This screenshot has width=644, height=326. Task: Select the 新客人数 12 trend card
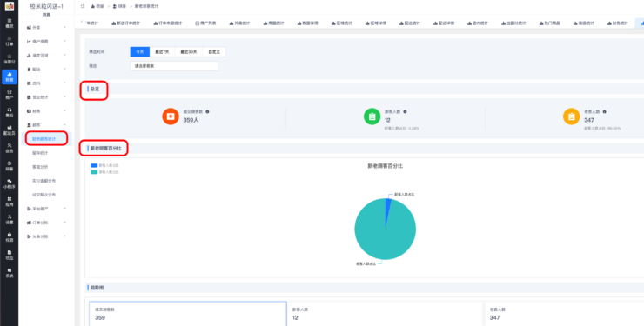pyautogui.click(x=386, y=314)
